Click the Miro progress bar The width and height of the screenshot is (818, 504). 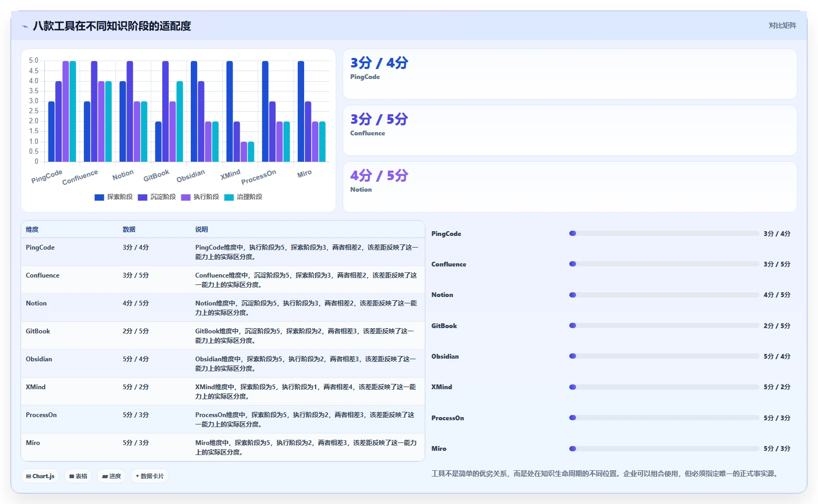pos(664,449)
